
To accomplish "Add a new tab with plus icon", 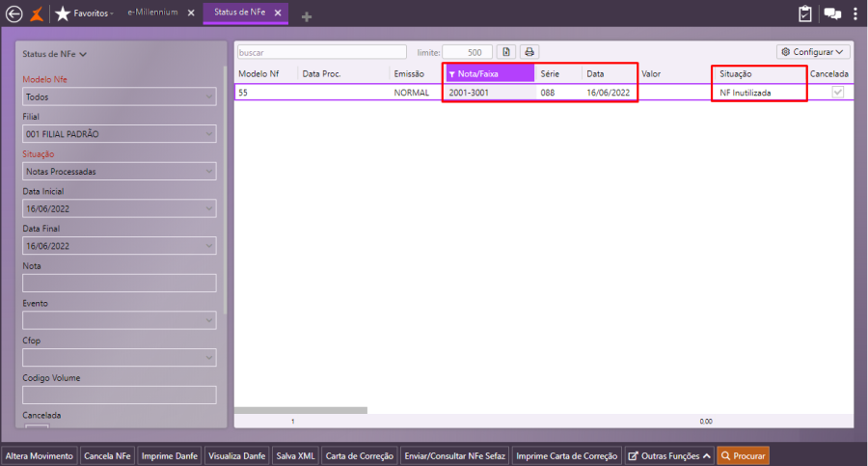I will [306, 17].
